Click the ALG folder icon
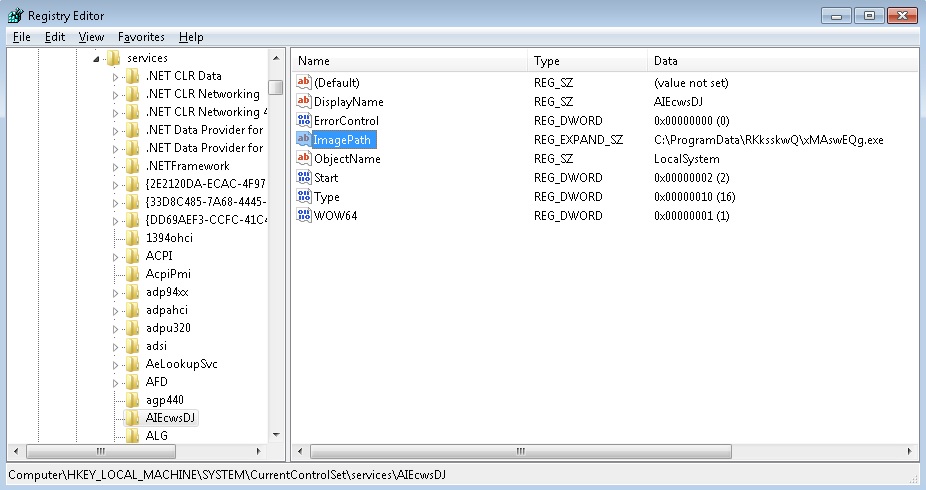This screenshot has width=926, height=490. click(133, 436)
